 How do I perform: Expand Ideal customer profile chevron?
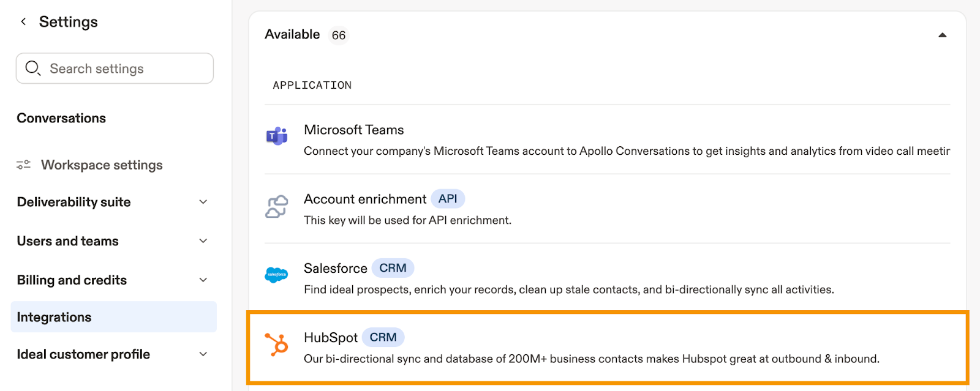point(203,354)
